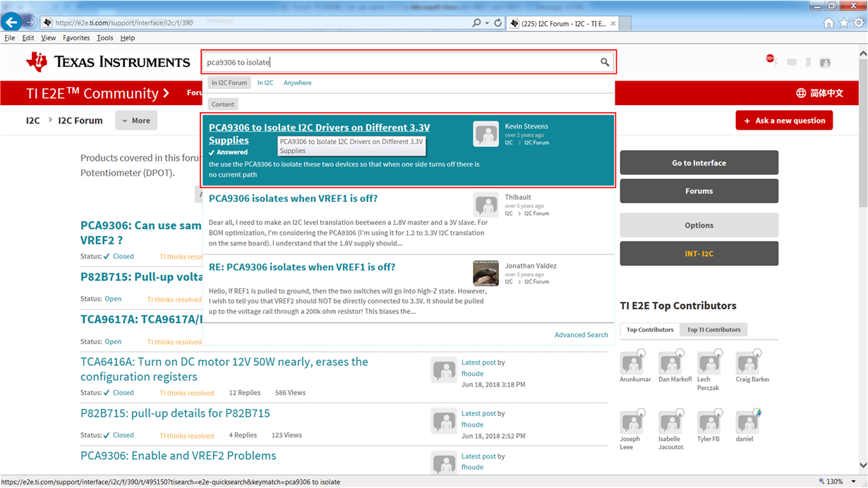868x488 pixels.
Task: Open the Help menu
Action: click(x=128, y=38)
